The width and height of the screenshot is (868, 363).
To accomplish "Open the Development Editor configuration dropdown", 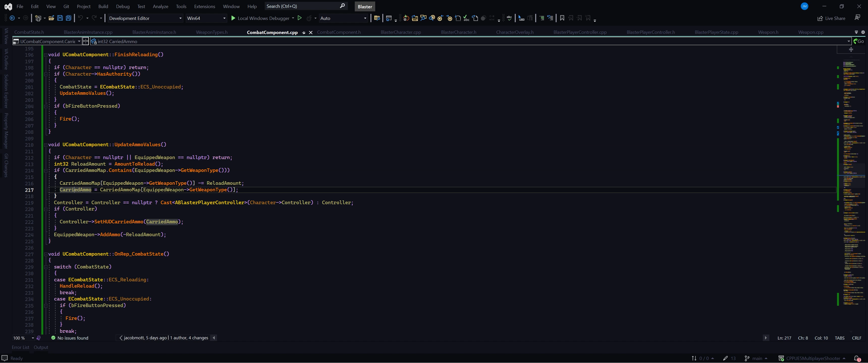I will (145, 18).
